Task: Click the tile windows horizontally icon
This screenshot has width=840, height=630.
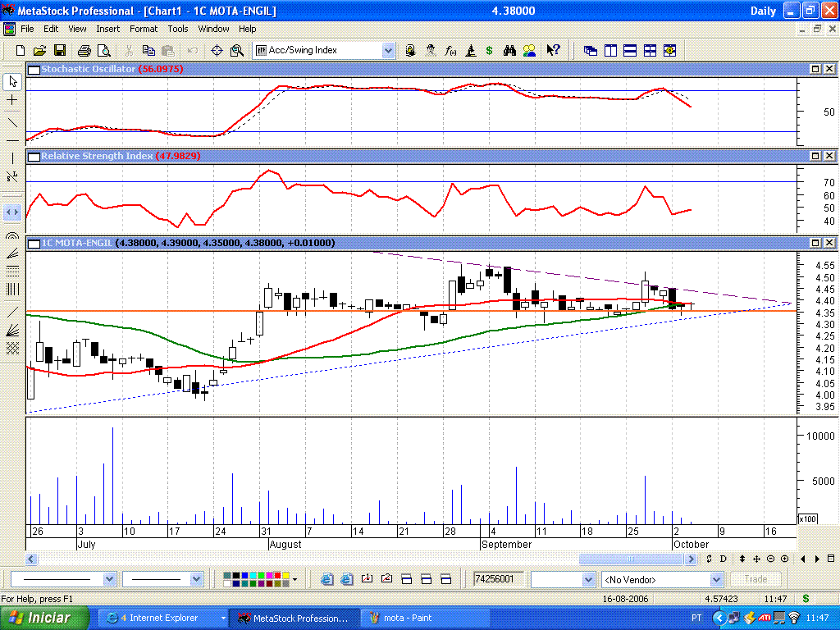Action: (629, 50)
